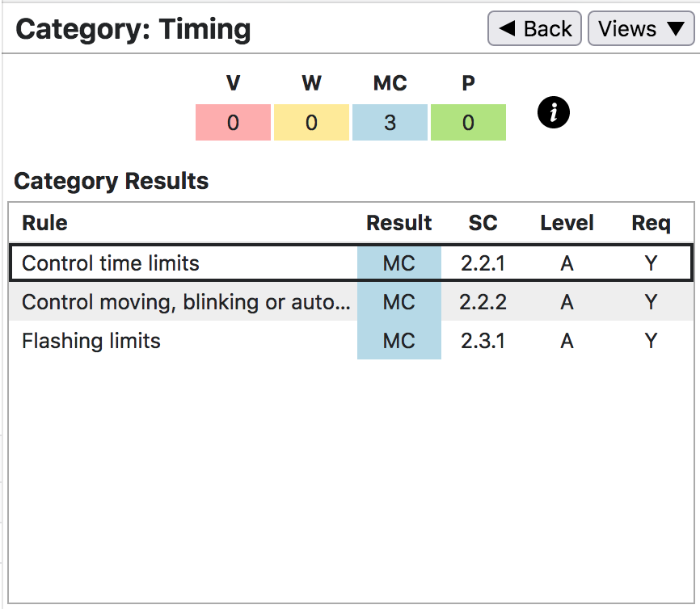Click the SC column header
The width and height of the screenshot is (700, 609).
(x=483, y=224)
